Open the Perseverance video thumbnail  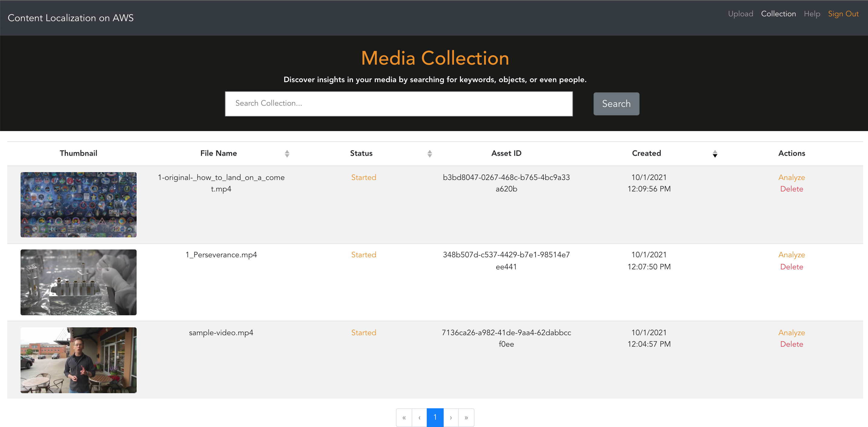(x=79, y=282)
